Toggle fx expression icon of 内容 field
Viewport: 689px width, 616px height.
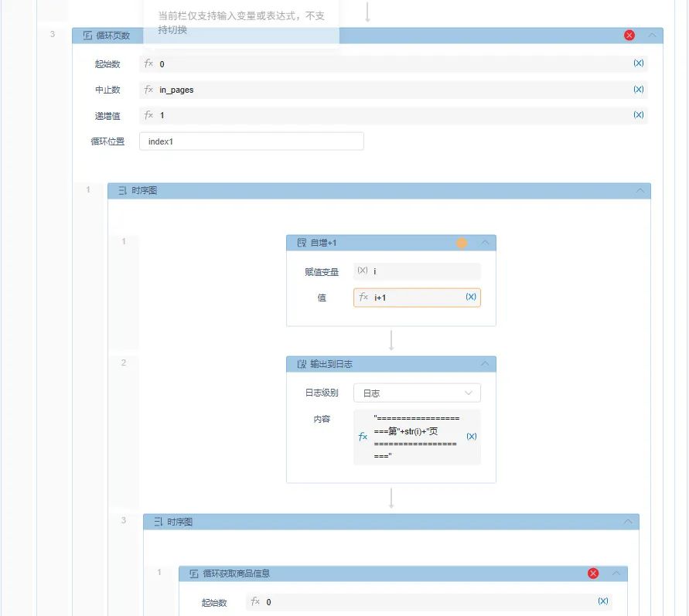coord(363,437)
